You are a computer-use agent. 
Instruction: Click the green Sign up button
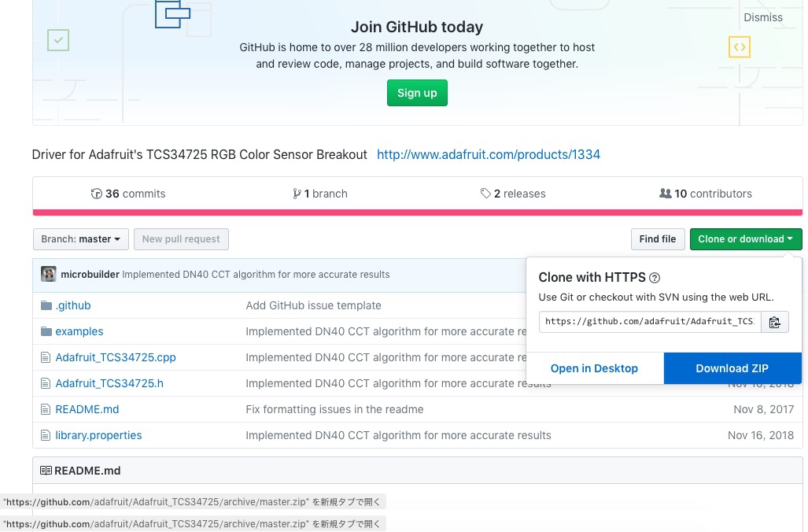point(418,93)
